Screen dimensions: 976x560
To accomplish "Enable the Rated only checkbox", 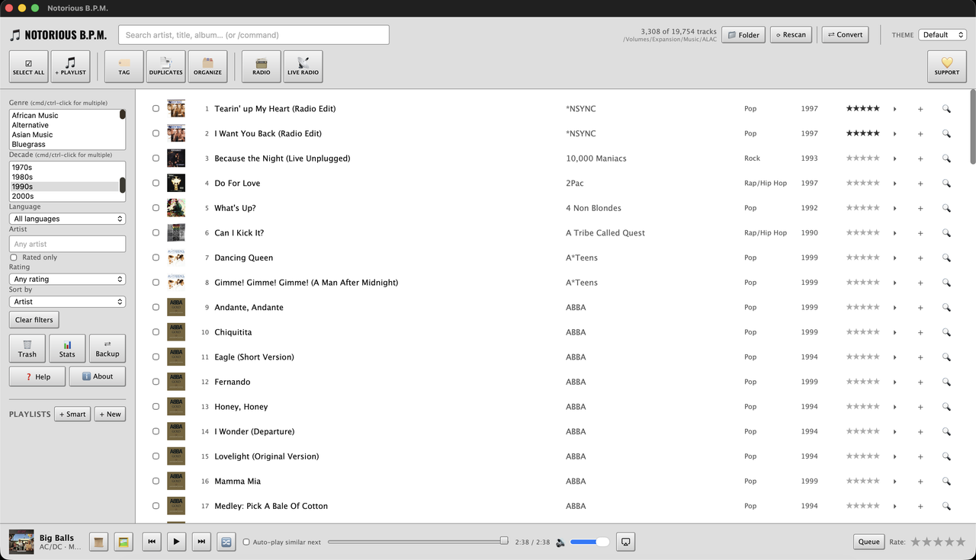I will (x=13, y=258).
